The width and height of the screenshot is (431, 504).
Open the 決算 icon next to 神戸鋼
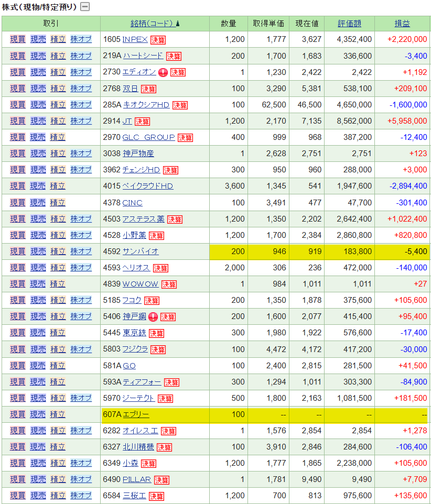pyautogui.click(x=168, y=317)
